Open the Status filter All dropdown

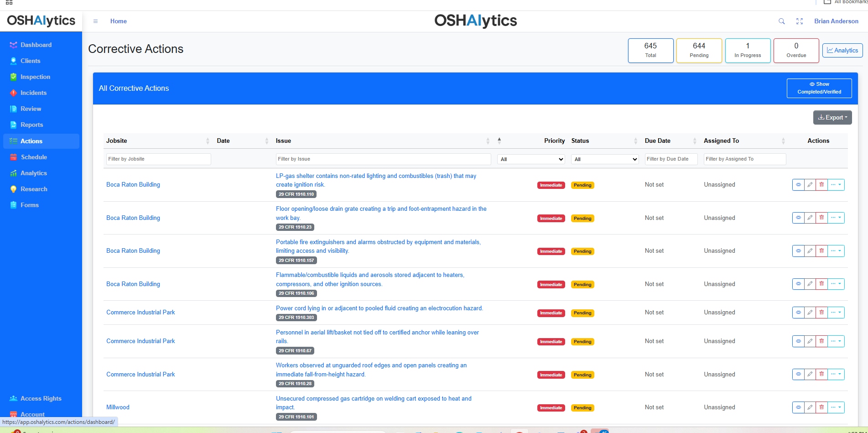(605, 159)
